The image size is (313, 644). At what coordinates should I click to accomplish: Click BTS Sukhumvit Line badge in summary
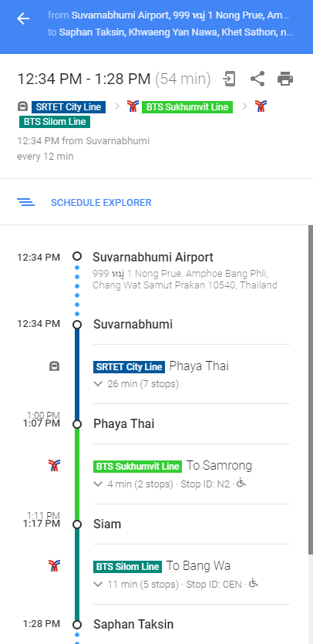click(x=187, y=107)
